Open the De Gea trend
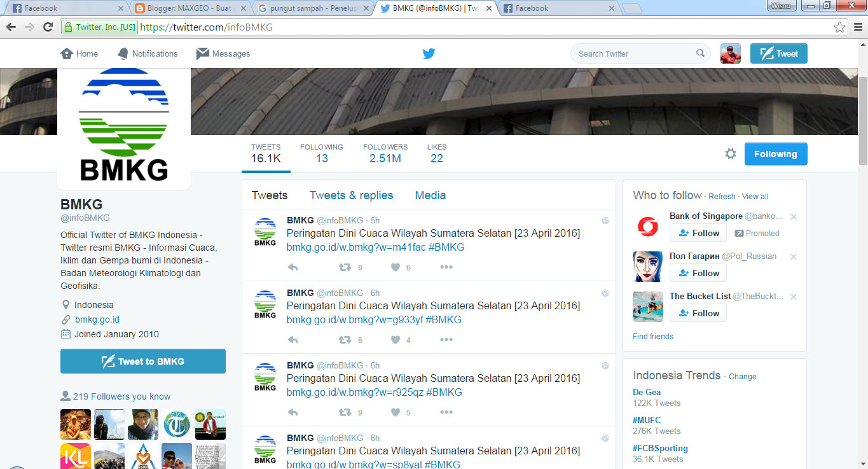The image size is (868, 469). (x=647, y=392)
